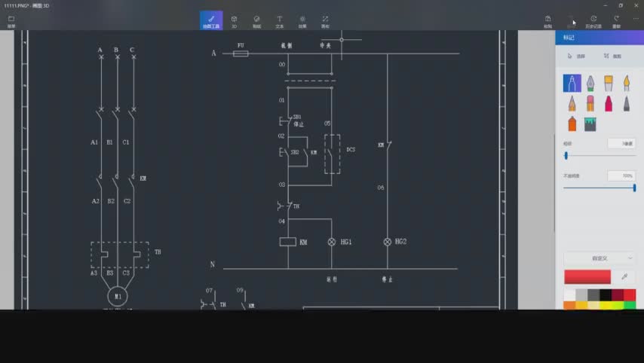Select the Oil brush
Screen dimensions: 644x363
609,84
